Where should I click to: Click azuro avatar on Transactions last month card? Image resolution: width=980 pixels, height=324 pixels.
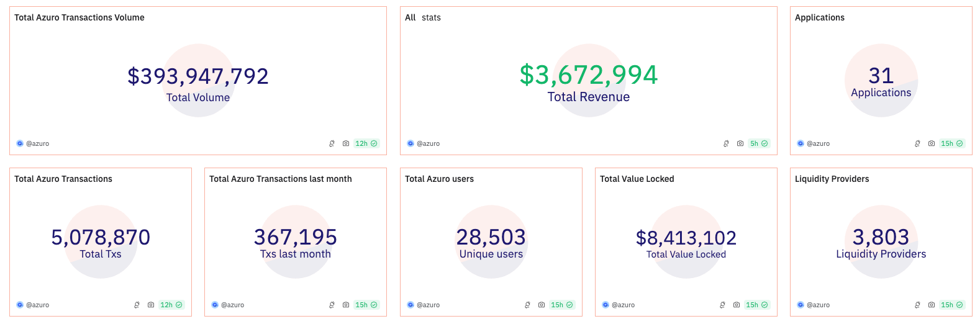click(215, 305)
